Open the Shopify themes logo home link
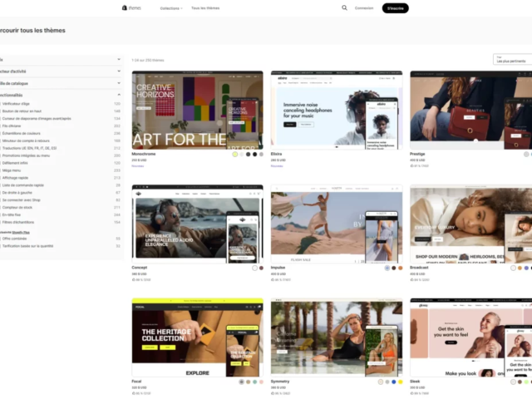532x399 pixels. pos(131,7)
